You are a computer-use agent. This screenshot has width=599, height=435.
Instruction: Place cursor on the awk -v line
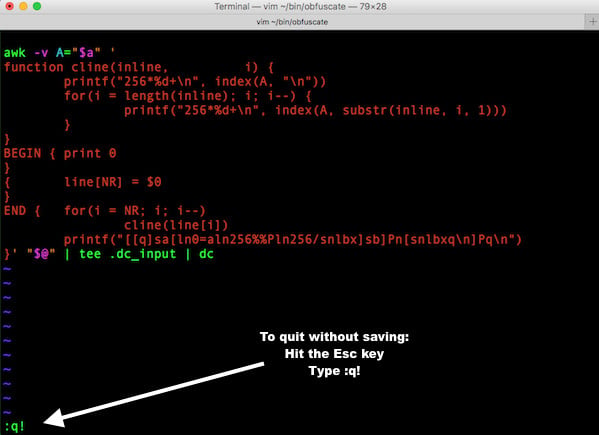pos(59,52)
